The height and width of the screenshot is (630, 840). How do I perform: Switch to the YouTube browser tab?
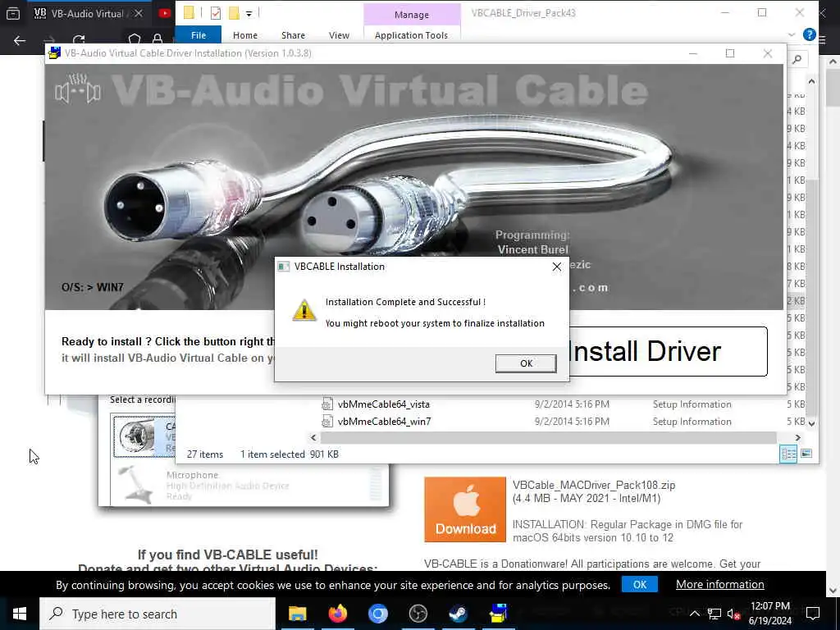point(164,13)
